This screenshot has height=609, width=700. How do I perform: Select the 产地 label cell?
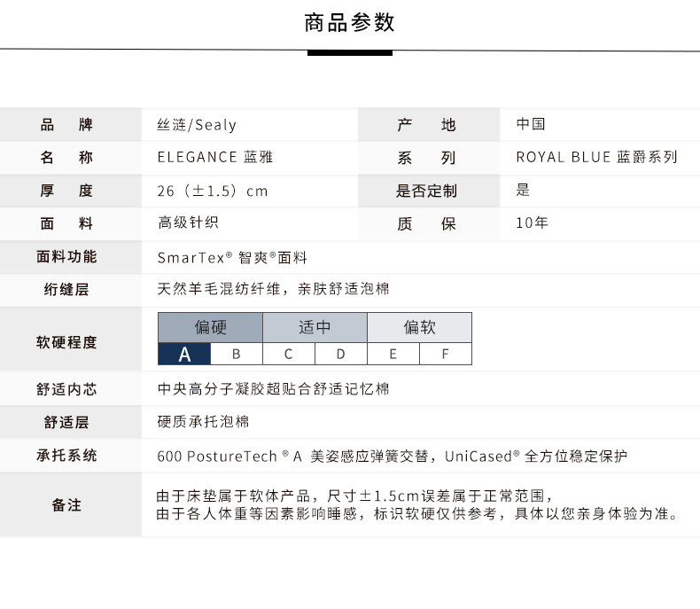coord(429,124)
